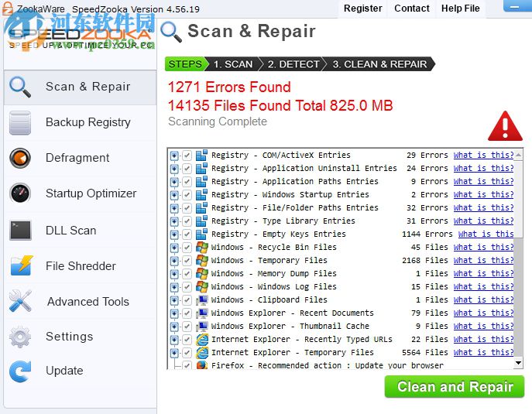Click the File Shredder folder lightning icon
532x414 pixels.
(22, 266)
